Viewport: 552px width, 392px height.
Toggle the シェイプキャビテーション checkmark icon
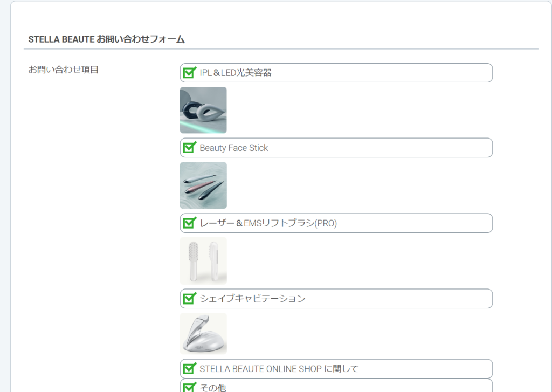click(x=189, y=298)
